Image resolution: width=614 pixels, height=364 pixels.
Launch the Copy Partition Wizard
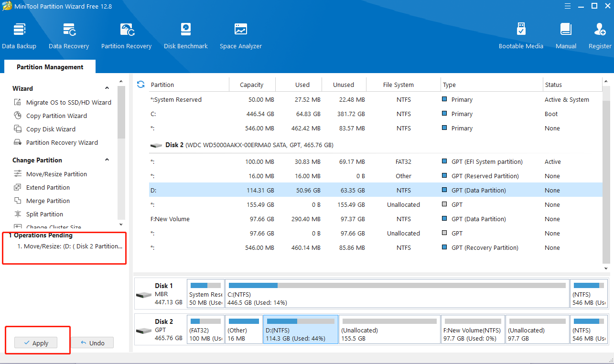[50, 116]
